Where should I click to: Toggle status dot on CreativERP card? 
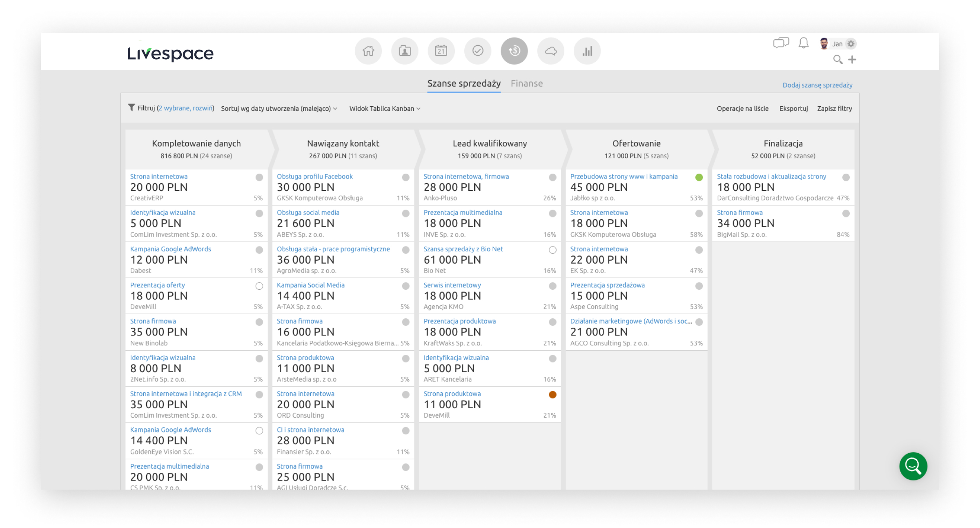[259, 177]
